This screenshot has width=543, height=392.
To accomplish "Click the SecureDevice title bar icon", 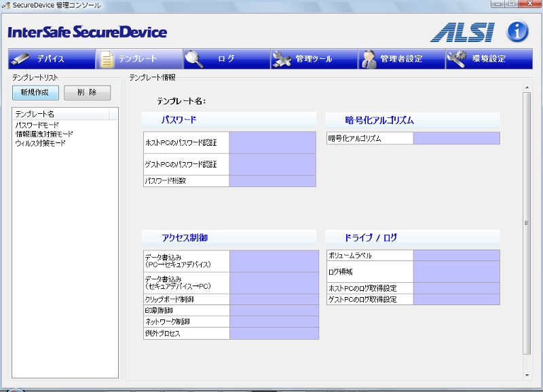I will 6,5.
